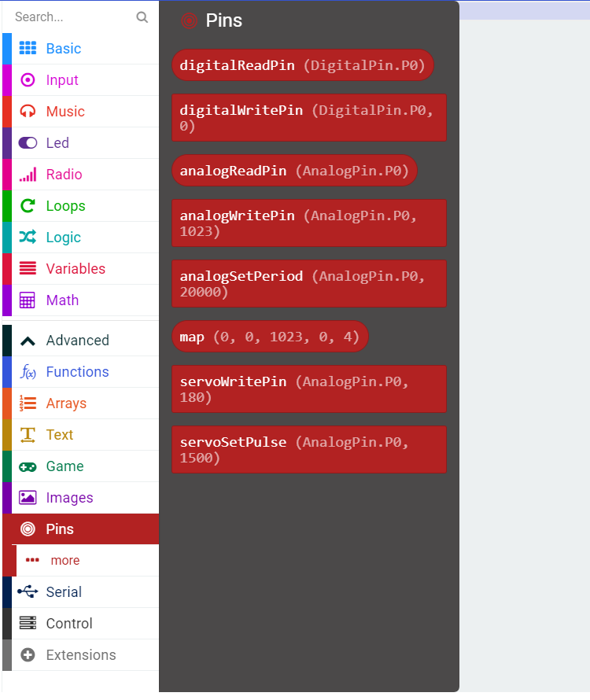The image size is (590, 700).
Task: Select the map value block
Action: click(270, 336)
